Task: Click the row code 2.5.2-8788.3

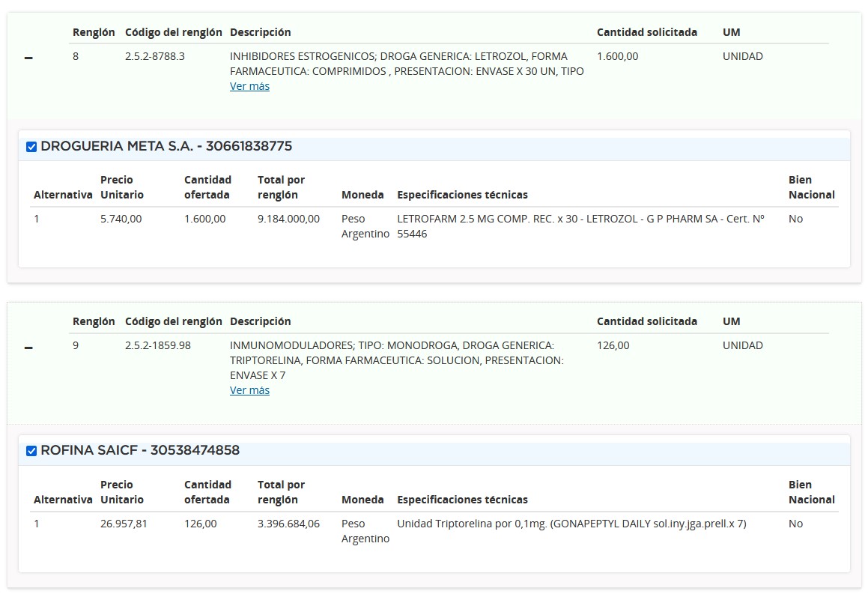Action: point(155,56)
